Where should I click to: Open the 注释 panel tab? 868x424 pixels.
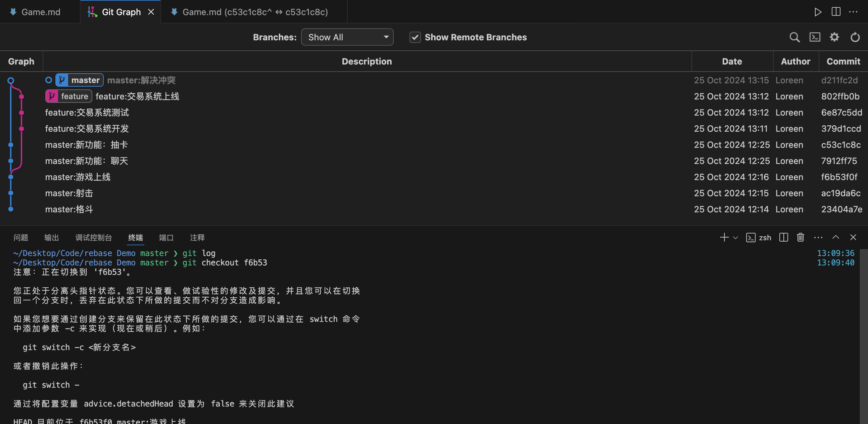(197, 238)
